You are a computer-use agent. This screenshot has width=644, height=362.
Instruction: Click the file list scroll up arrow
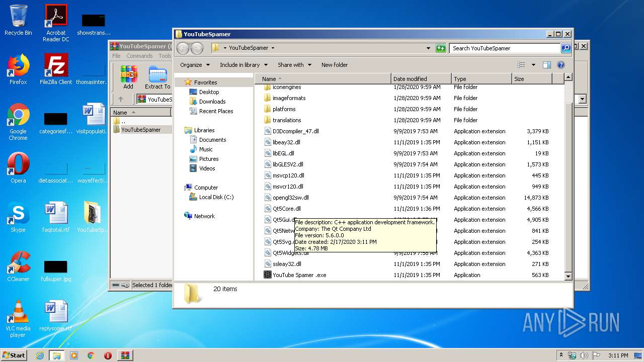coord(568,77)
